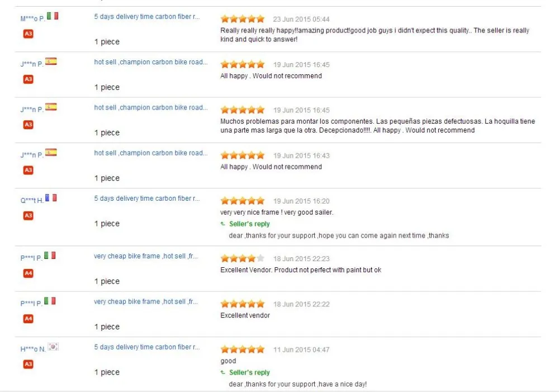Click the Seller's reply arrow under Q***t H. review
Viewport: 559px width, 392px height.
tap(223, 224)
